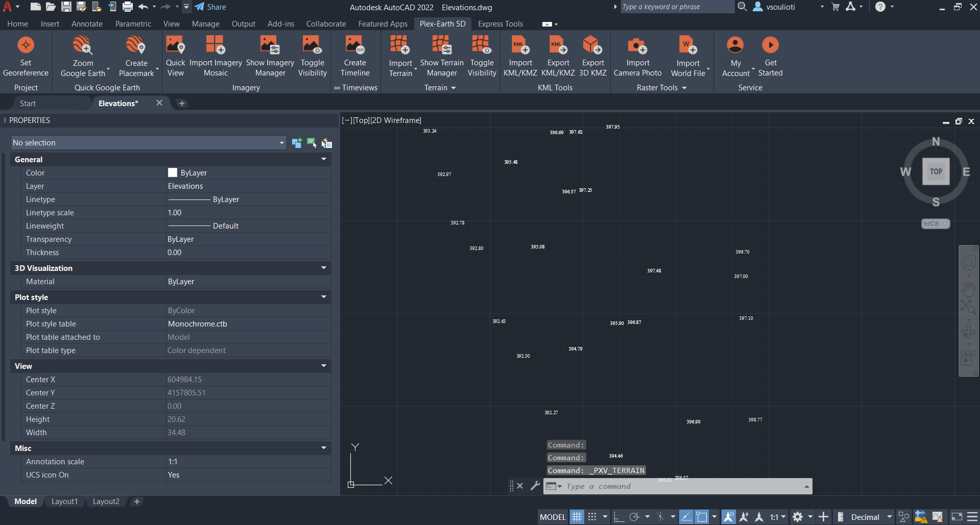980x525 pixels.
Task: Click the ViewCube TOP face
Action: coord(936,171)
